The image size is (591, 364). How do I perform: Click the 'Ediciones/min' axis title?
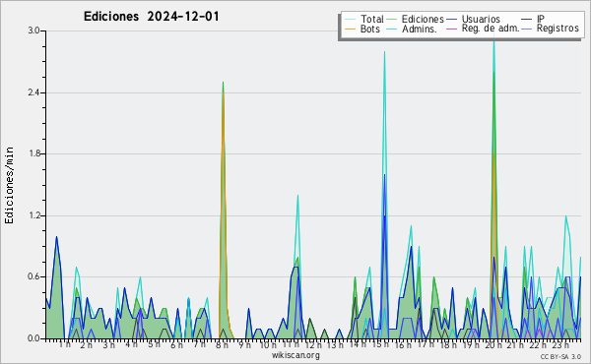point(9,185)
